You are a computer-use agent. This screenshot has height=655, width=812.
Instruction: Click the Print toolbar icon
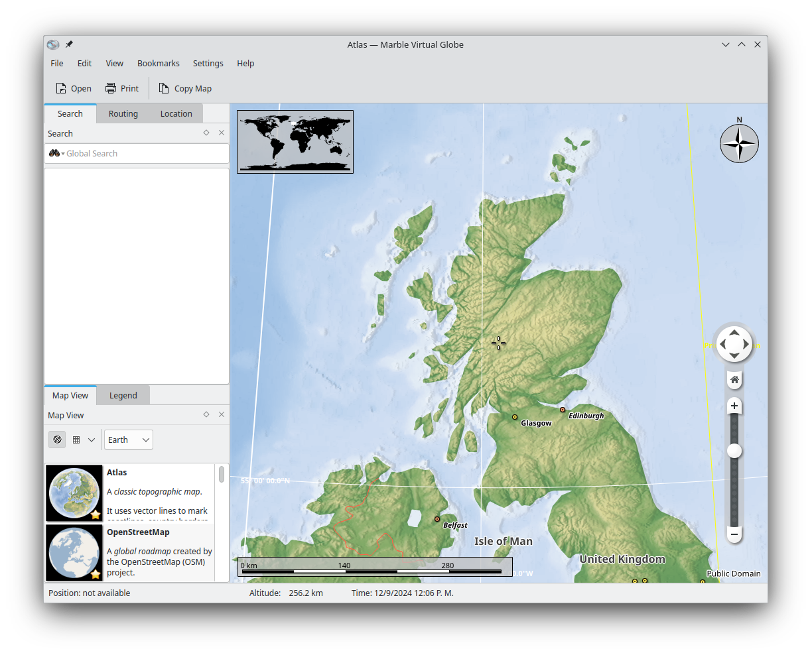point(111,88)
